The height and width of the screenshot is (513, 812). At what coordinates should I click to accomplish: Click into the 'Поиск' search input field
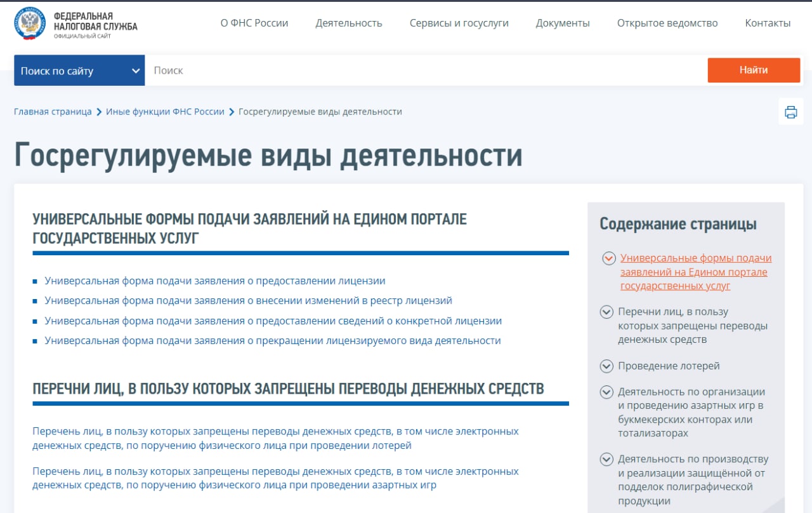[425, 70]
